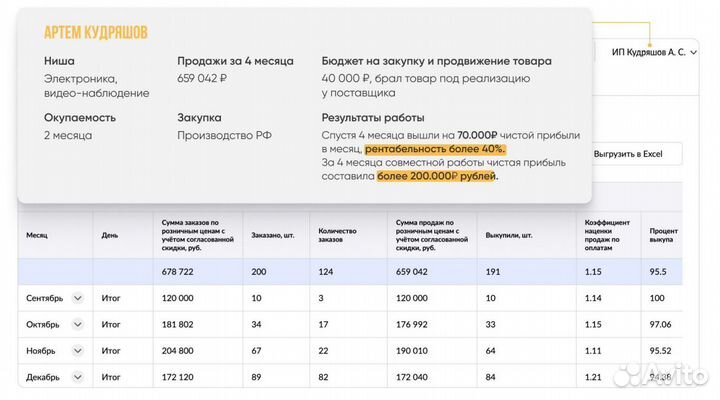The height and width of the screenshot is (400, 720).
Task: Select the December sales sum 172 040
Action: click(x=411, y=377)
